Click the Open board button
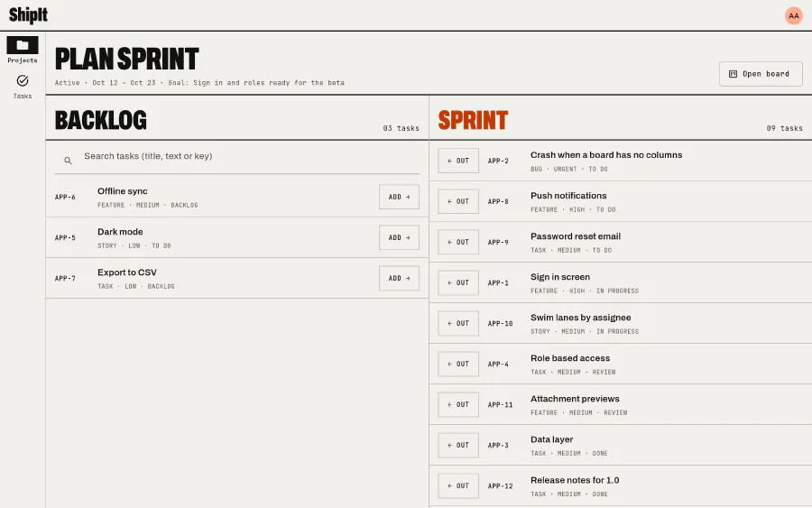 pyautogui.click(x=761, y=74)
